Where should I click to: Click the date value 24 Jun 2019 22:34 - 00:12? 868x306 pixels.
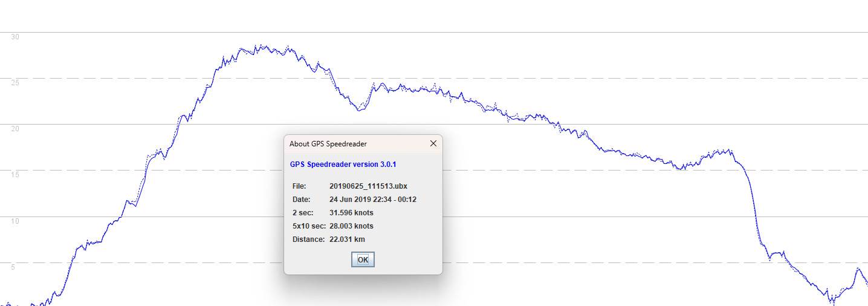coord(373,200)
